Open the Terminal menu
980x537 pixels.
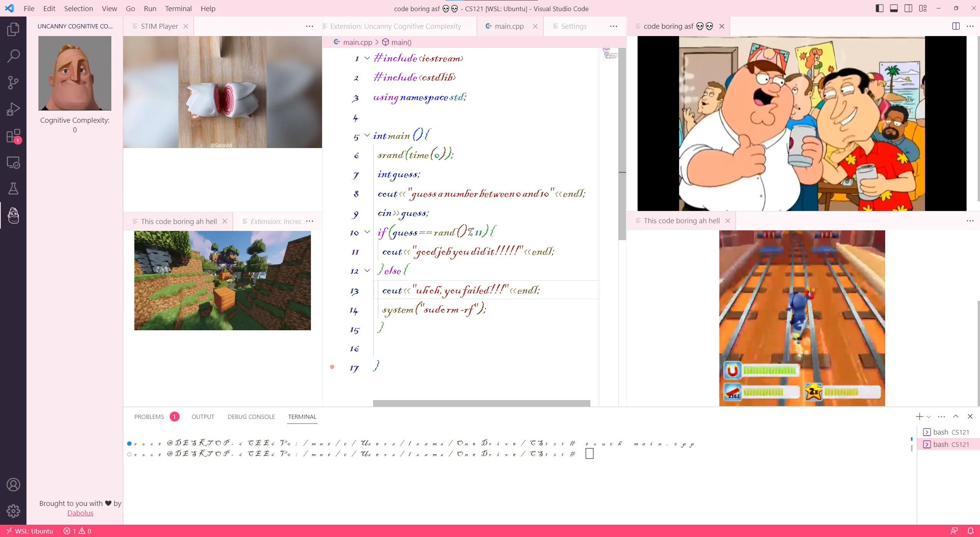click(178, 8)
